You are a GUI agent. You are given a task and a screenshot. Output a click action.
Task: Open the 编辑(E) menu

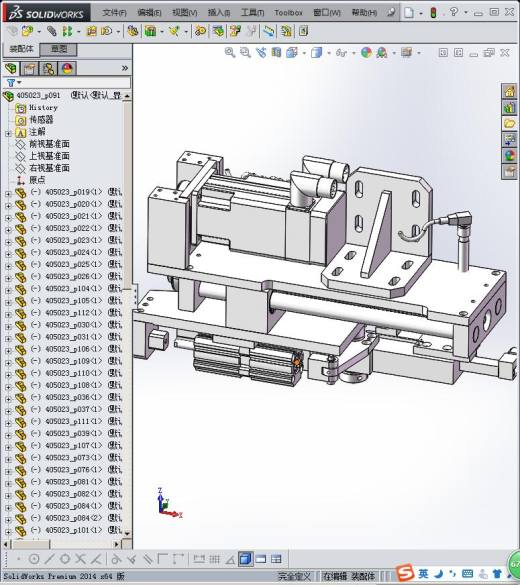tap(149, 13)
